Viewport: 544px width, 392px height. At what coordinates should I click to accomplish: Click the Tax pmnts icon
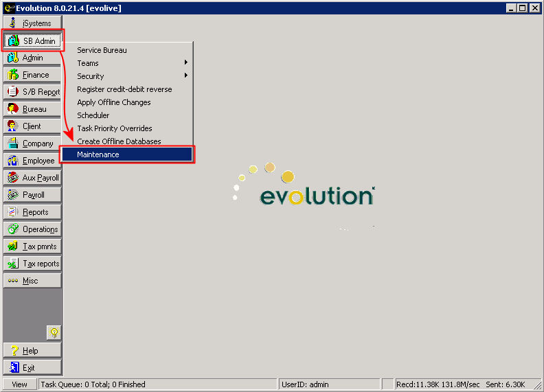pos(12,246)
